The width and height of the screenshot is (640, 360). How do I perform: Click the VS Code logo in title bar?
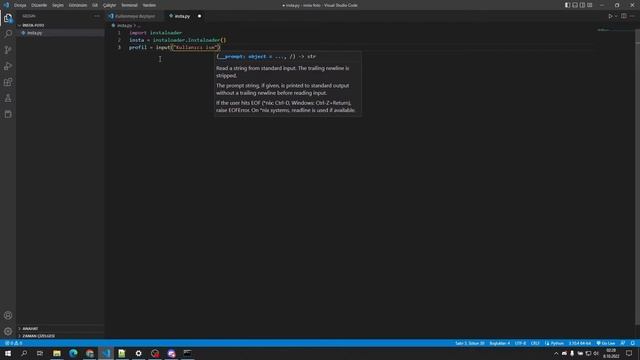(6, 5)
